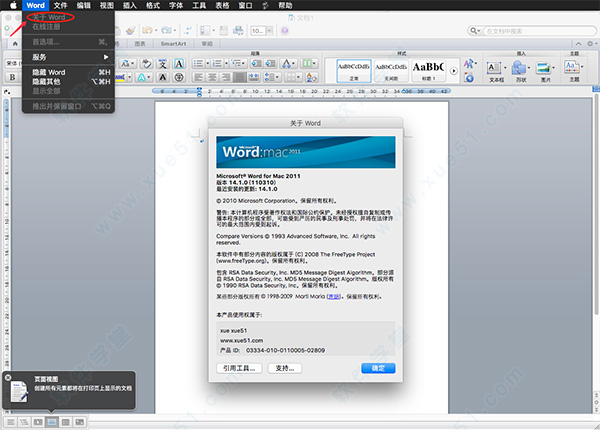Viewport: 600px width, 430px height.
Task: Click the 引用工具... button
Action: click(239, 368)
